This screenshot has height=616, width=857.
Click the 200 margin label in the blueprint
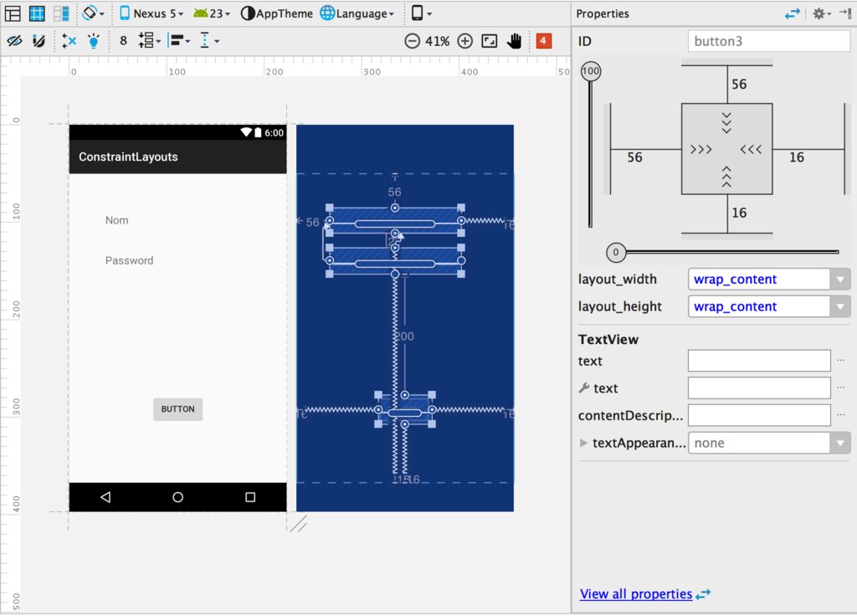(x=404, y=336)
